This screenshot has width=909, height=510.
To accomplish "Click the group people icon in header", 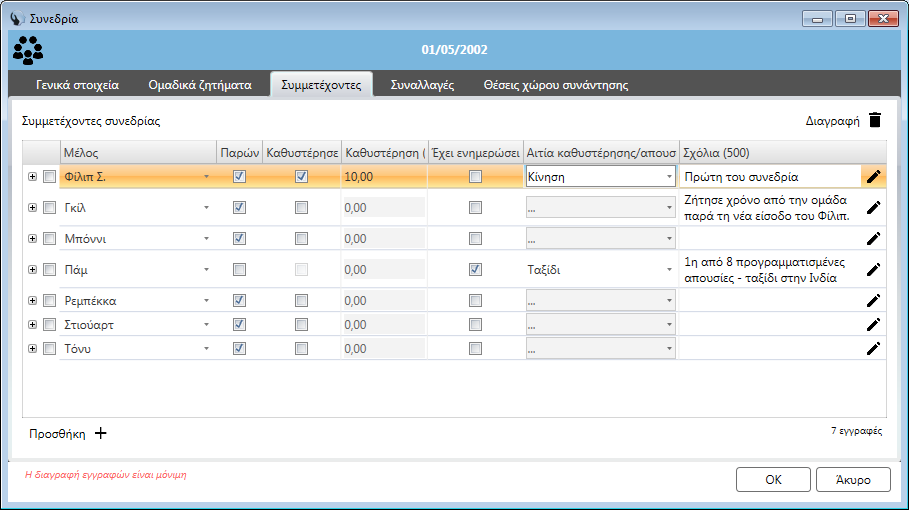I will click(28, 50).
